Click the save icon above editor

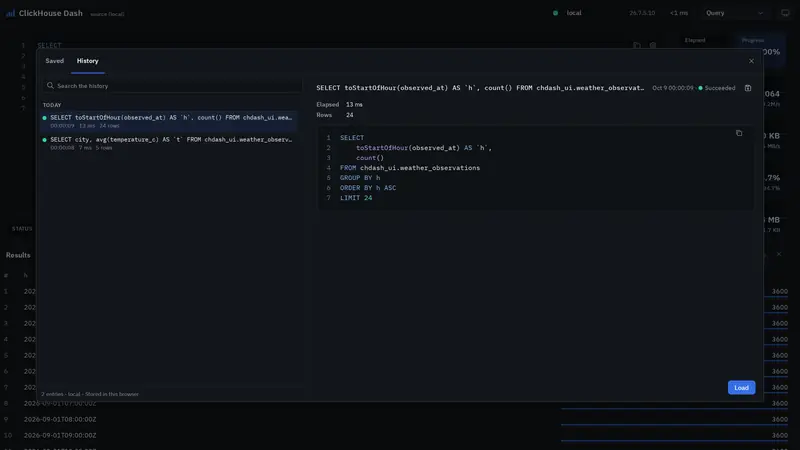pyautogui.click(x=653, y=45)
